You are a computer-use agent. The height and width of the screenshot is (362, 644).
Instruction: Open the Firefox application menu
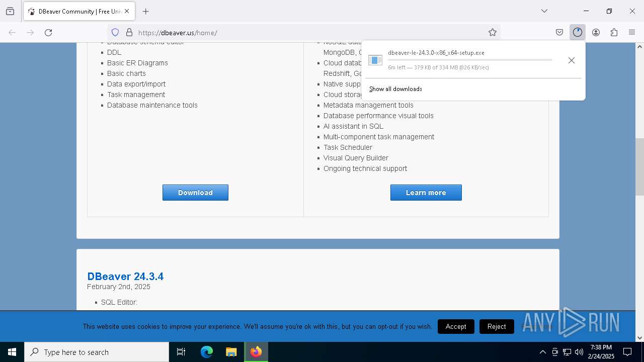click(x=632, y=33)
